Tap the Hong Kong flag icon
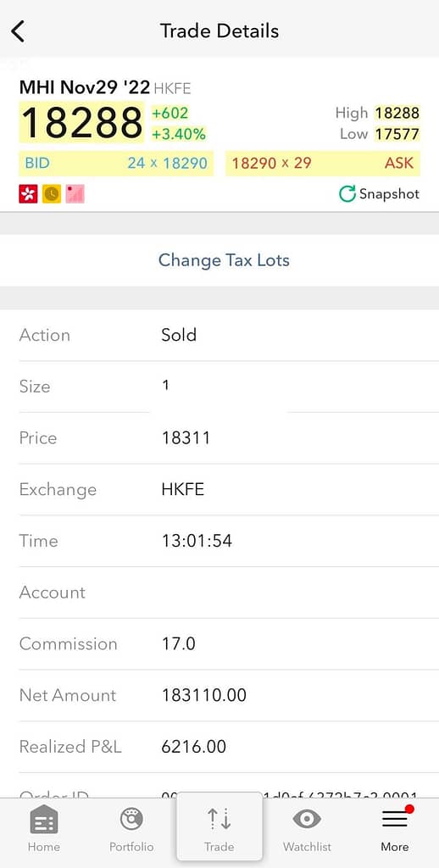The width and height of the screenshot is (439, 868). pos(28,194)
